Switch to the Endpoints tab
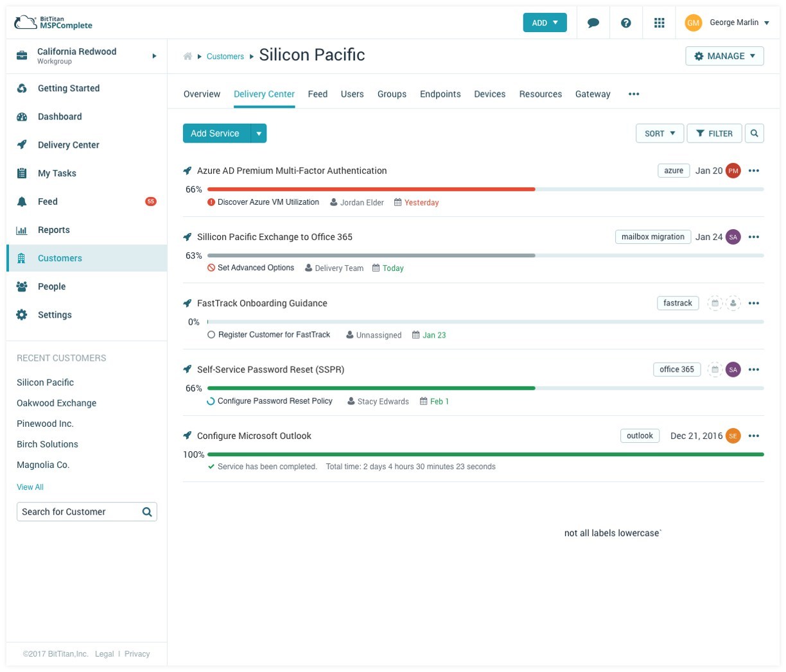This screenshot has width=786, height=672. pos(441,94)
